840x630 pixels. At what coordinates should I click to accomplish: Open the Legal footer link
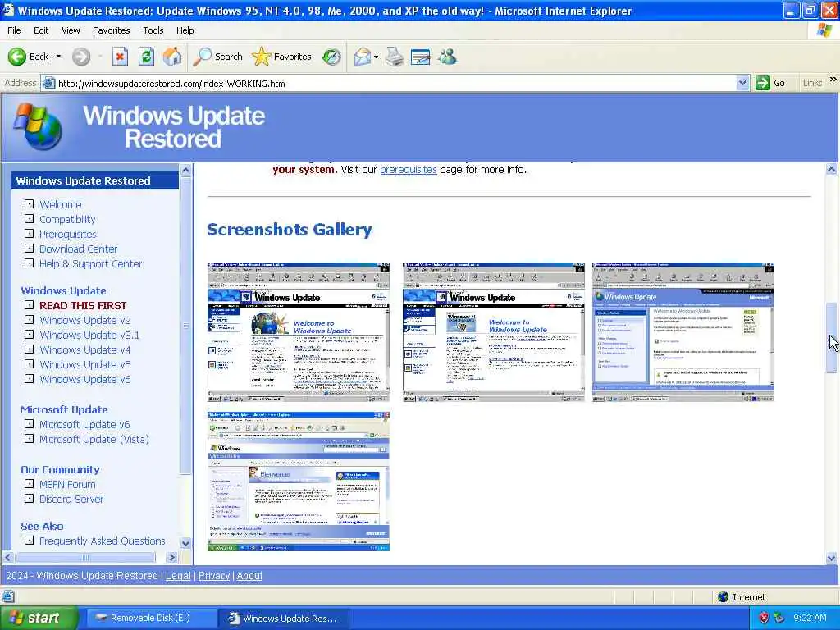point(178,576)
